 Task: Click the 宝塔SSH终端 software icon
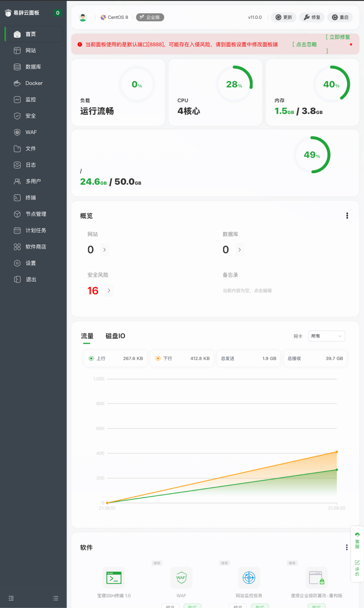coord(114,578)
